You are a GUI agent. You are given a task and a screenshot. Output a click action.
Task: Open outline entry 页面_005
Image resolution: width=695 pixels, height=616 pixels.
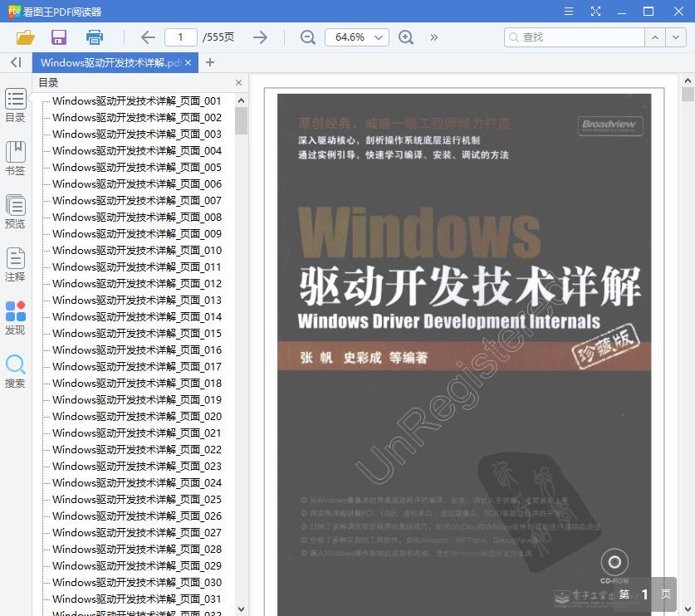pyautogui.click(x=136, y=168)
